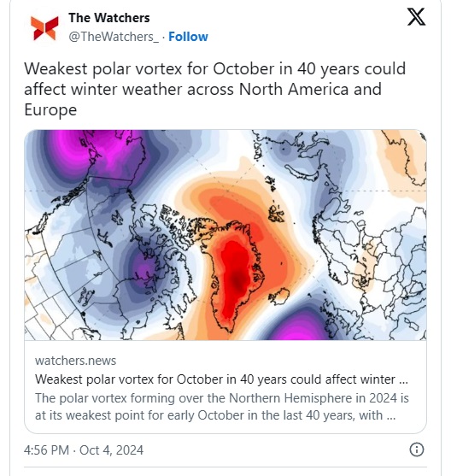Open the polar vortex map preview image
Viewport: 451px width, 476px height.
[x=225, y=235]
